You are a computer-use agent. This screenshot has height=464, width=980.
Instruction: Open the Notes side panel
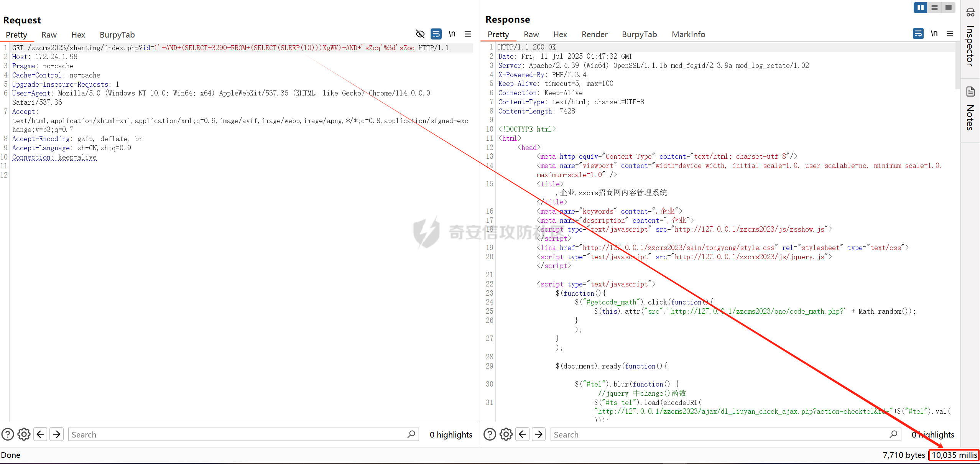[970, 109]
